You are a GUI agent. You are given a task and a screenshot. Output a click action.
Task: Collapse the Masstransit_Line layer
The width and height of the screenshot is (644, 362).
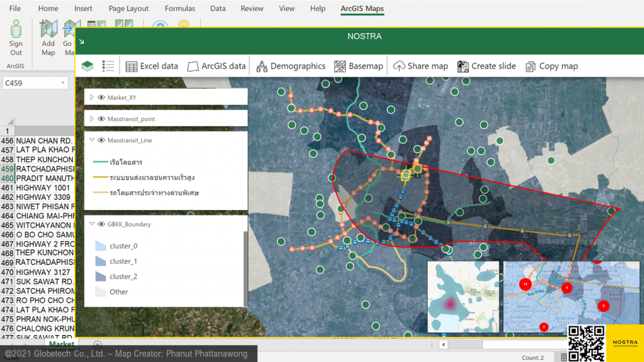pyautogui.click(x=92, y=140)
